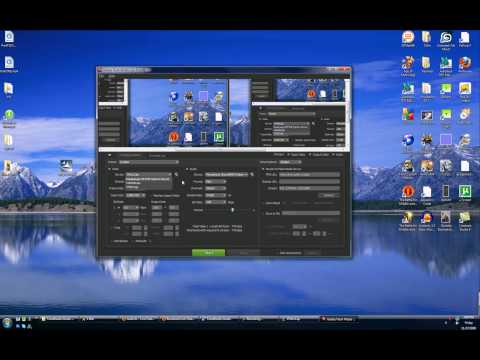Open the Preset dropdown
This screenshot has height=360, width=480.
148,162
